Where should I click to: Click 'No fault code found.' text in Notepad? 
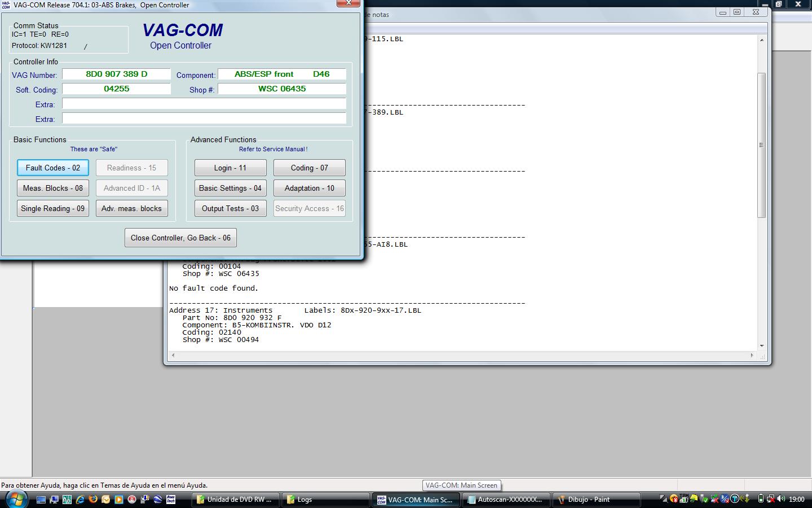214,288
